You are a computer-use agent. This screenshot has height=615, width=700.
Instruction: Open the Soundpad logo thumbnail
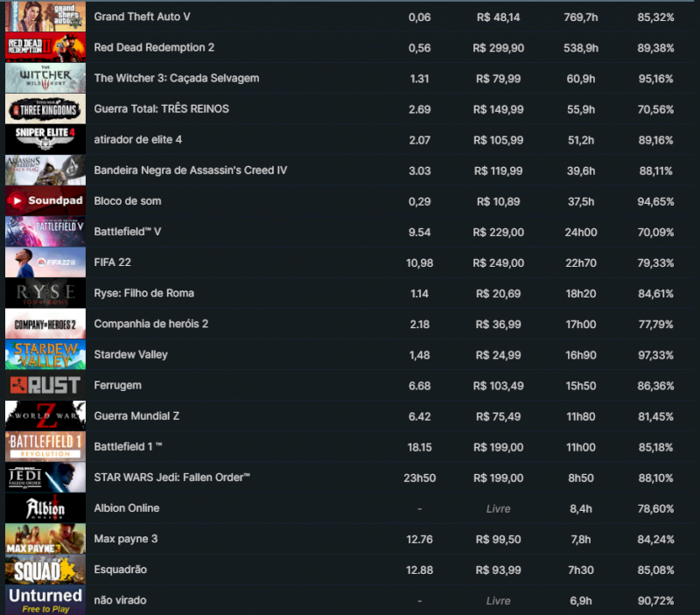(x=45, y=201)
